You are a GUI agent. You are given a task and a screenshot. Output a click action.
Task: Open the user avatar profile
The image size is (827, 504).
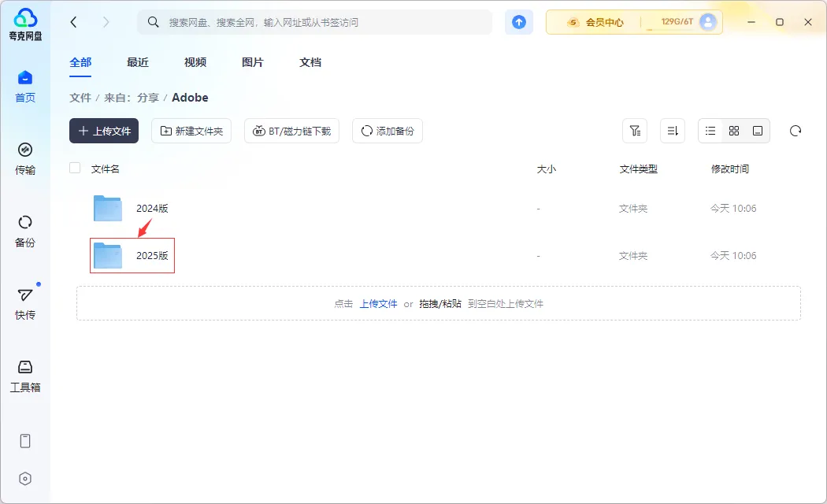[708, 21]
